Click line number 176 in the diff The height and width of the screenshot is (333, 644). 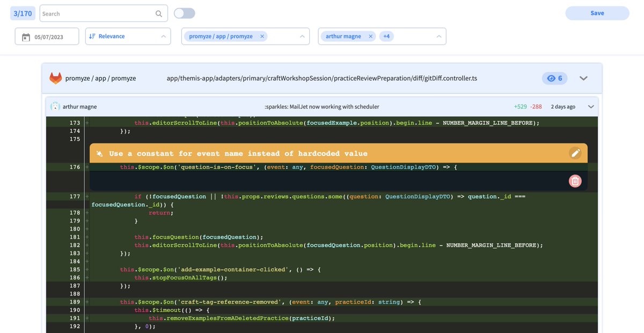click(75, 167)
